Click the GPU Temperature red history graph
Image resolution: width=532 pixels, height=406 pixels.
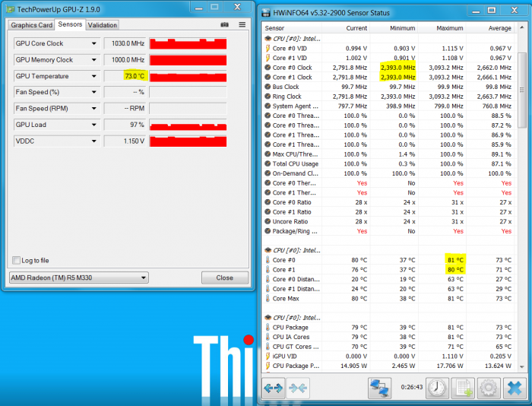coord(188,76)
